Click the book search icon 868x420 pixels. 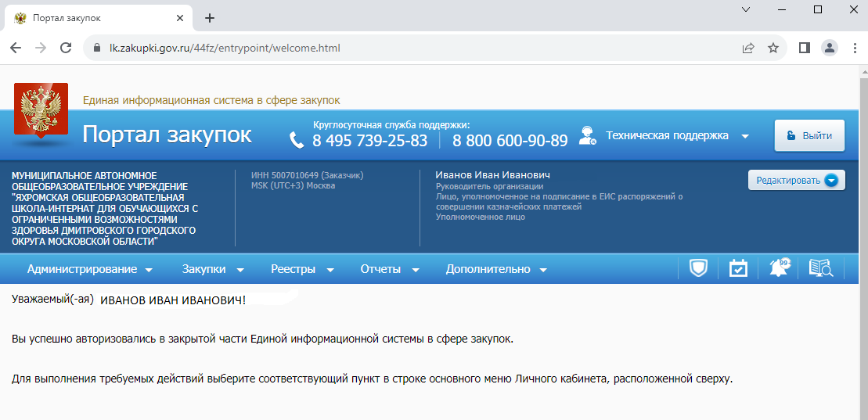pyautogui.click(x=820, y=268)
